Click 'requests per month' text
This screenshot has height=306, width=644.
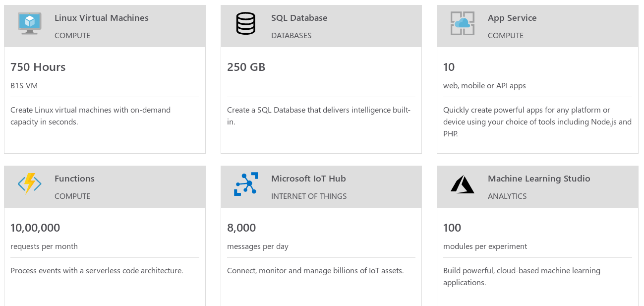(44, 246)
